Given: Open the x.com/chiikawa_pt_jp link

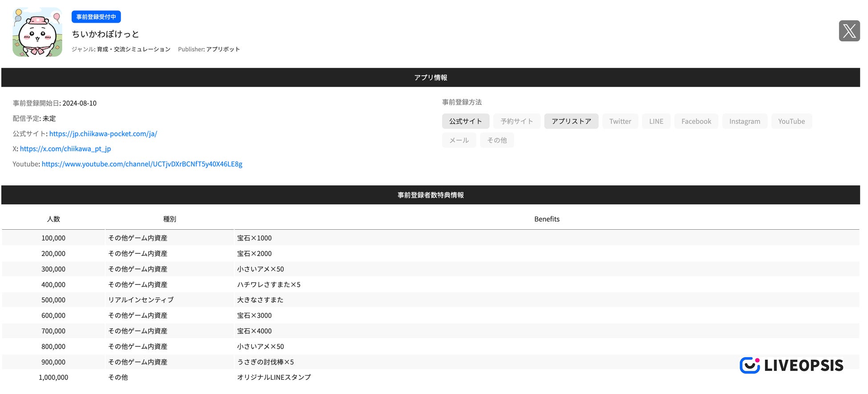Looking at the screenshot, I should coord(65,149).
